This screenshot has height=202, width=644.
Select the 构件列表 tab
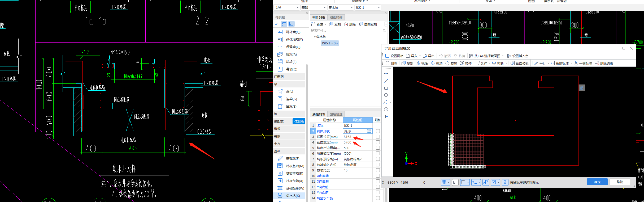pyautogui.click(x=319, y=17)
